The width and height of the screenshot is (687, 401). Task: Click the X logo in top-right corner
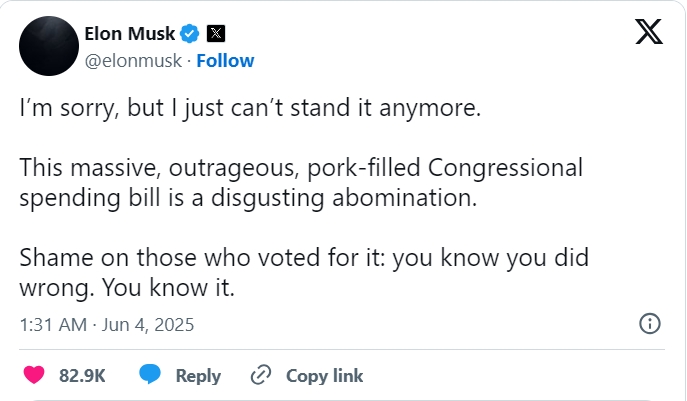point(651,34)
